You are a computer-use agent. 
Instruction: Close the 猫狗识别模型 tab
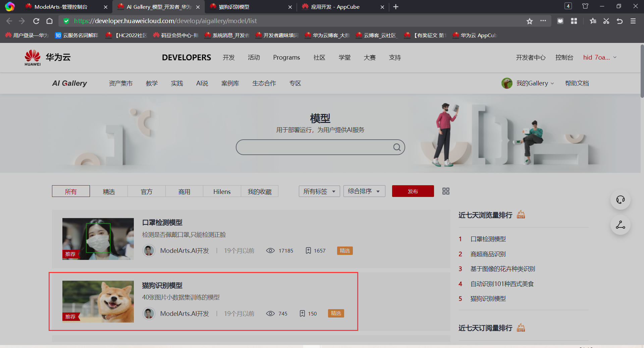290,7
